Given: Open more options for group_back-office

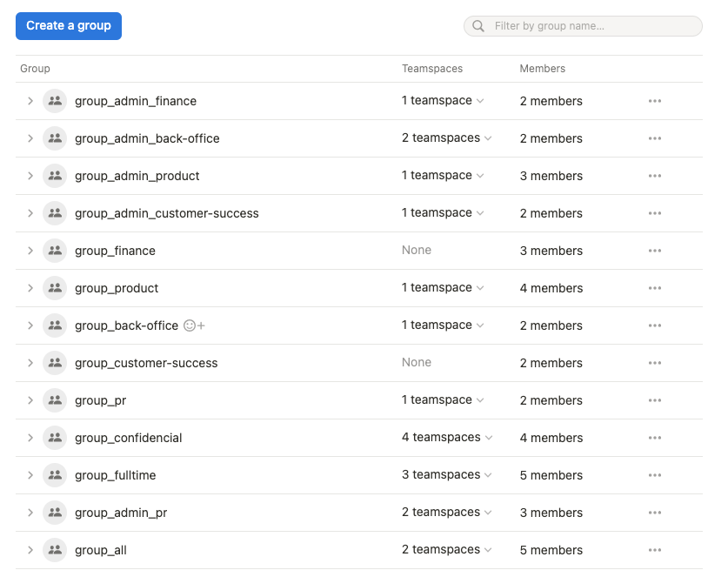Looking at the screenshot, I should (x=655, y=325).
